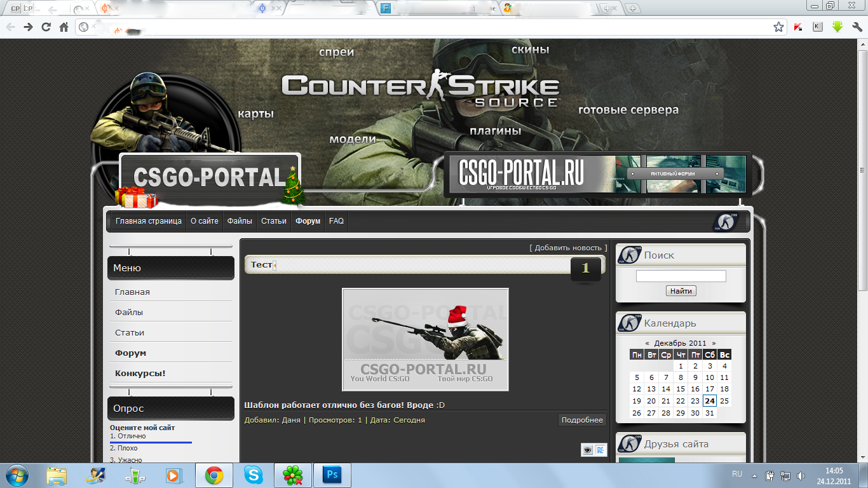Open the Форум top nav item

(308, 221)
